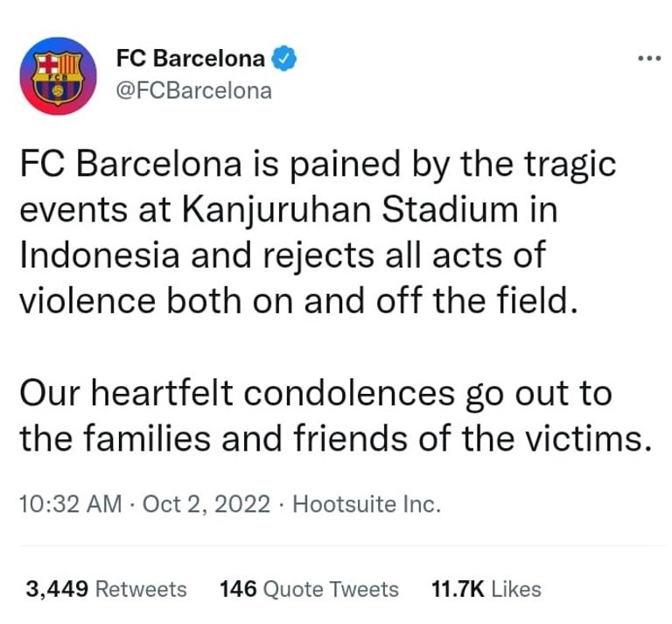Select the 10:32 AM timestamp
This screenshot has height=624, width=672.
tap(62, 505)
